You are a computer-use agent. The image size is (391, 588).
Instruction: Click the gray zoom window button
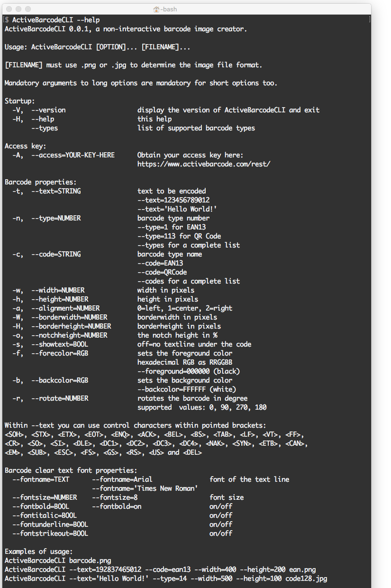click(x=28, y=9)
